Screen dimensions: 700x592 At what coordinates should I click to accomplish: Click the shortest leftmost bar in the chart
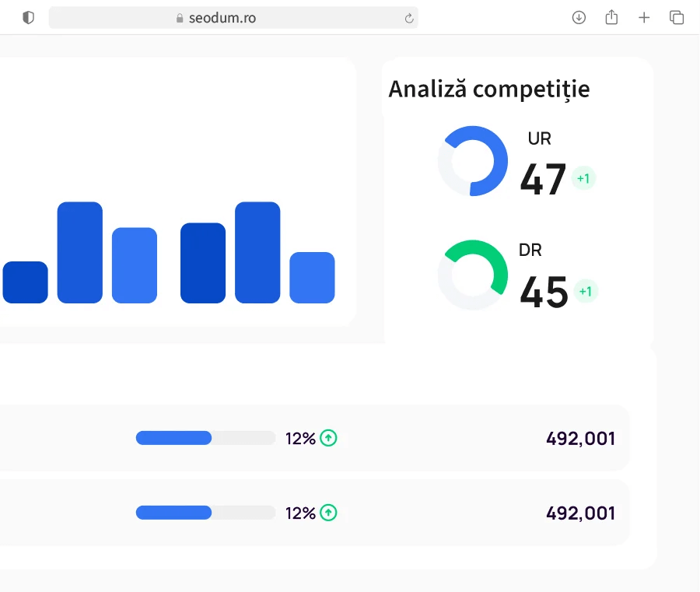pos(25,284)
